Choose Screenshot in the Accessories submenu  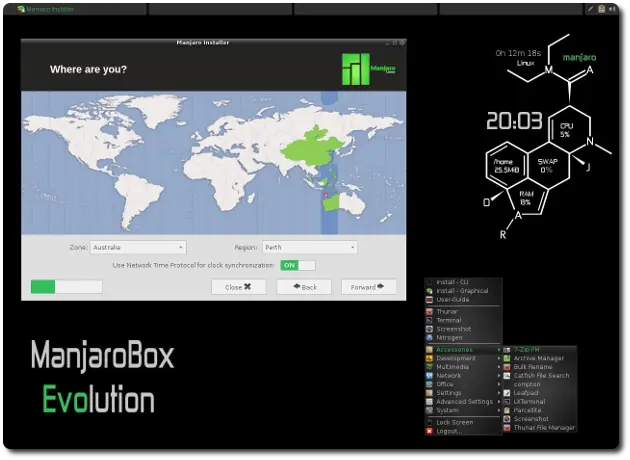pyautogui.click(x=540, y=419)
